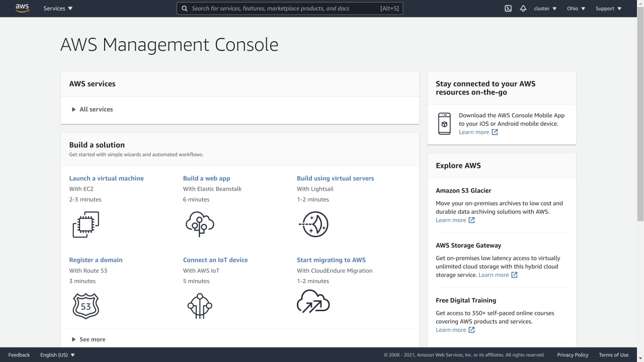Screen dimensions: 644x362
Task: Click Learn more for Console Mobile App
Action: click(x=474, y=132)
